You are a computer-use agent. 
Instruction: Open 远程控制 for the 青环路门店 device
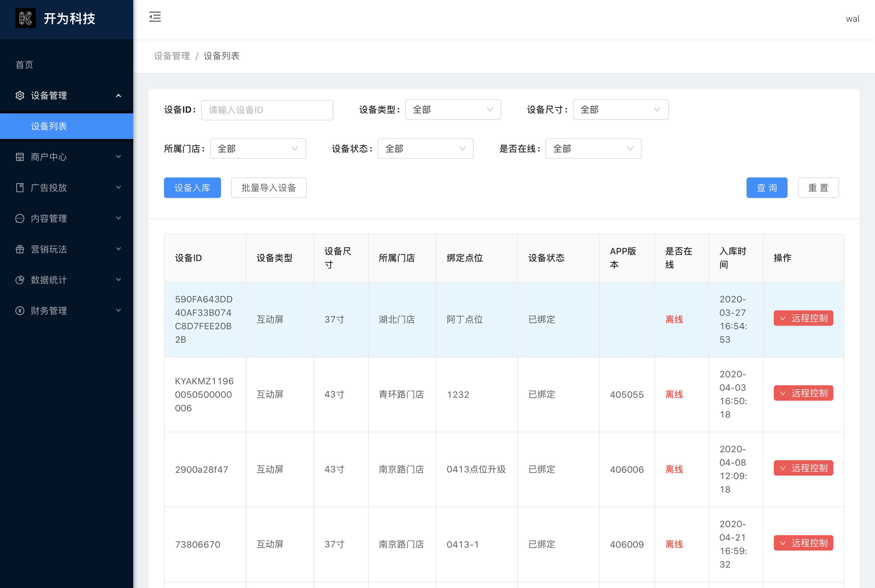coord(803,393)
